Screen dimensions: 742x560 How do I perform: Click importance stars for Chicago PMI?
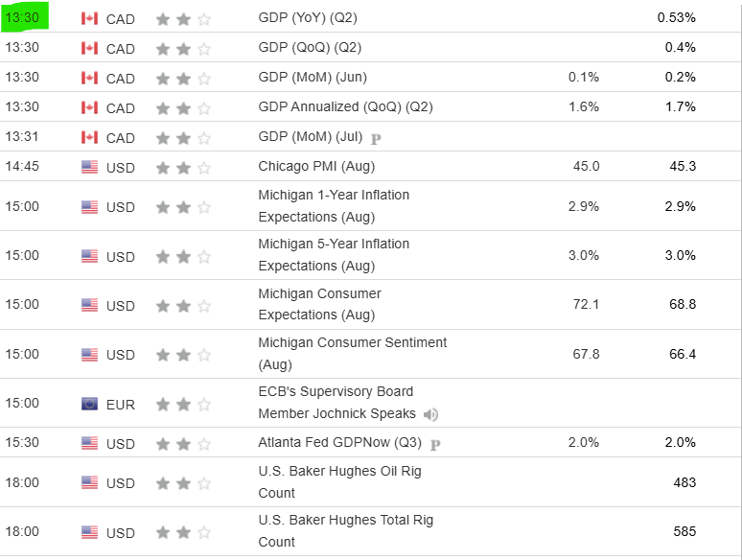(x=183, y=168)
